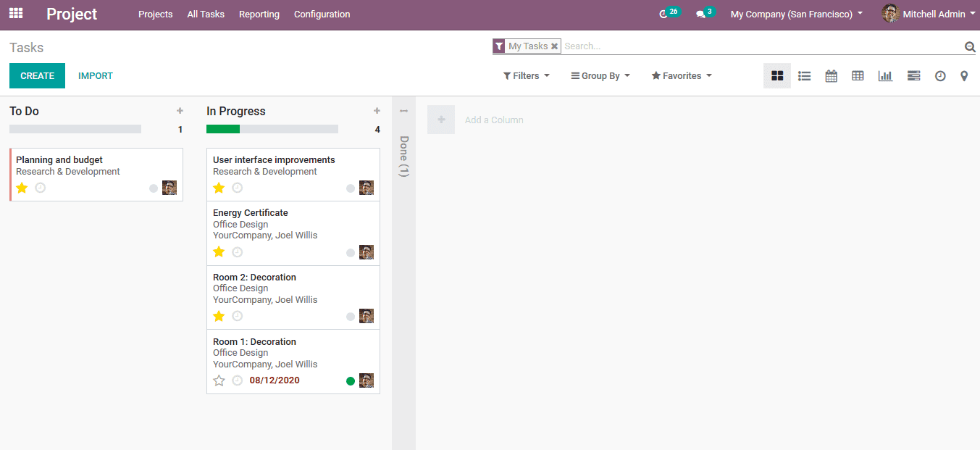Open My Company (San Francisco) switcher

pos(797,14)
